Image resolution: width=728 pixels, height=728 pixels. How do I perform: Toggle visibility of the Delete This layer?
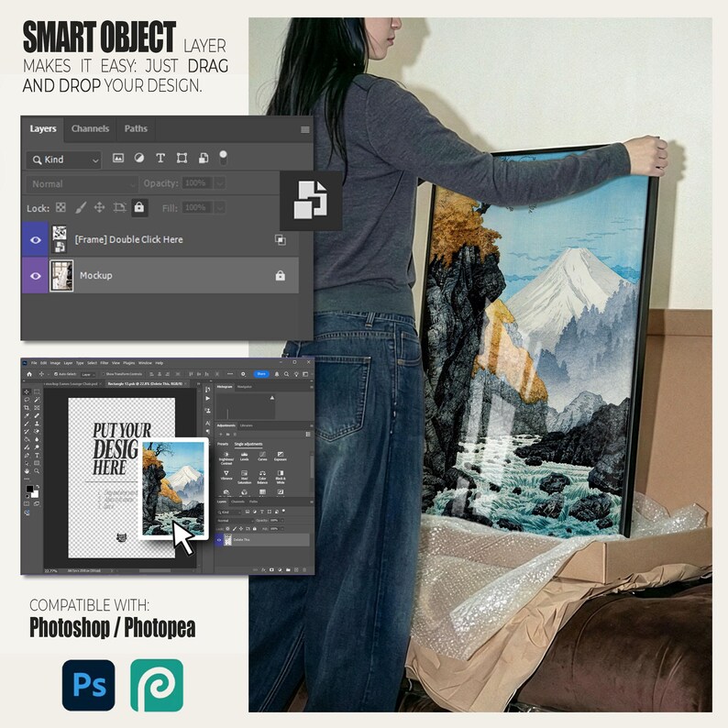tap(219, 539)
